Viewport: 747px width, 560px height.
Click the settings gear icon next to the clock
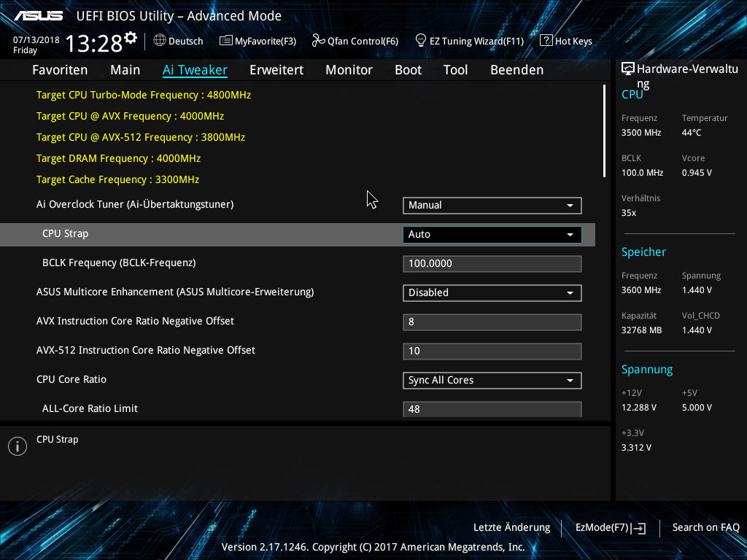[131, 37]
